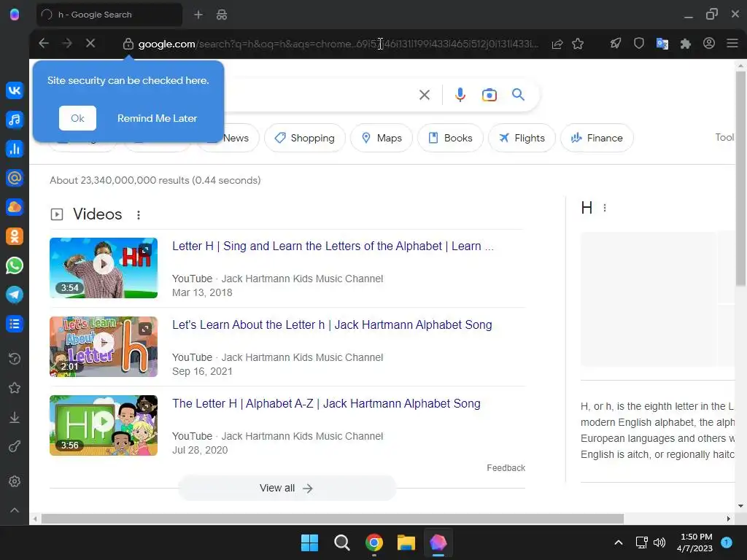The height and width of the screenshot is (560, 747).
Task: Open the Videos section options menu
Action: (139, 215)
